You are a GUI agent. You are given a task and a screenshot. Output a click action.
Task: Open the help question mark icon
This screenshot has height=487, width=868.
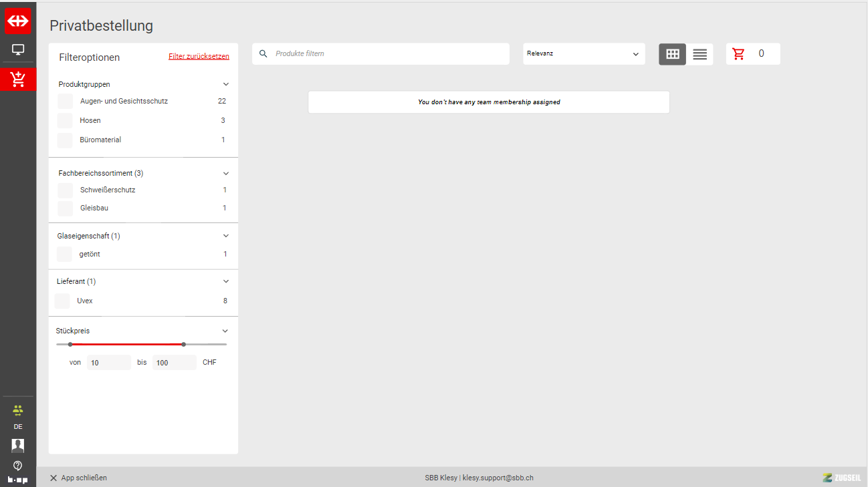(x=18, y=465)
